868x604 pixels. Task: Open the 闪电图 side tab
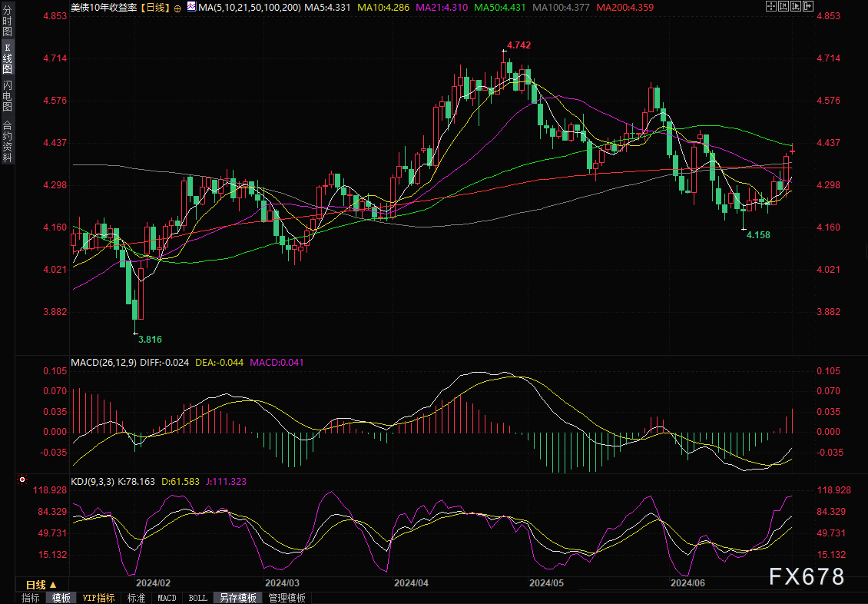coord(7,96)
